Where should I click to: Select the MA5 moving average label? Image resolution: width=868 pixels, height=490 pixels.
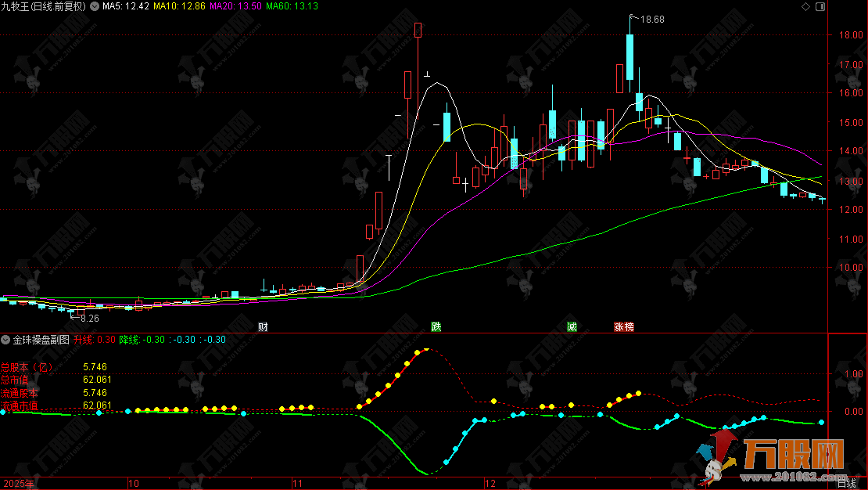click(x=126, y=6)
